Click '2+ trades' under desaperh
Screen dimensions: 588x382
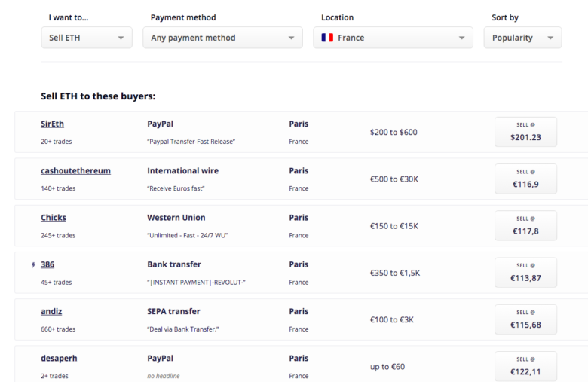coord(54,376)
